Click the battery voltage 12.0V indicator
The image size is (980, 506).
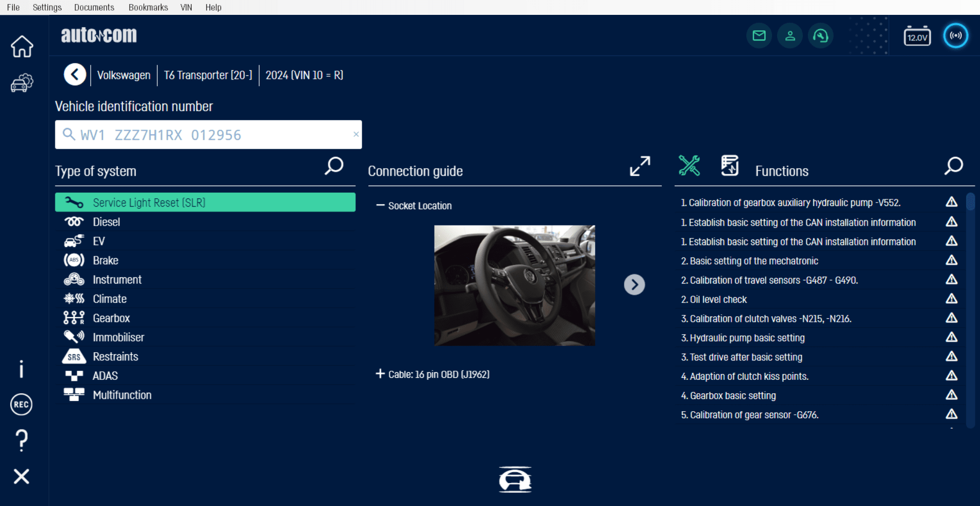pyautogui.click(x=916, y=36)
